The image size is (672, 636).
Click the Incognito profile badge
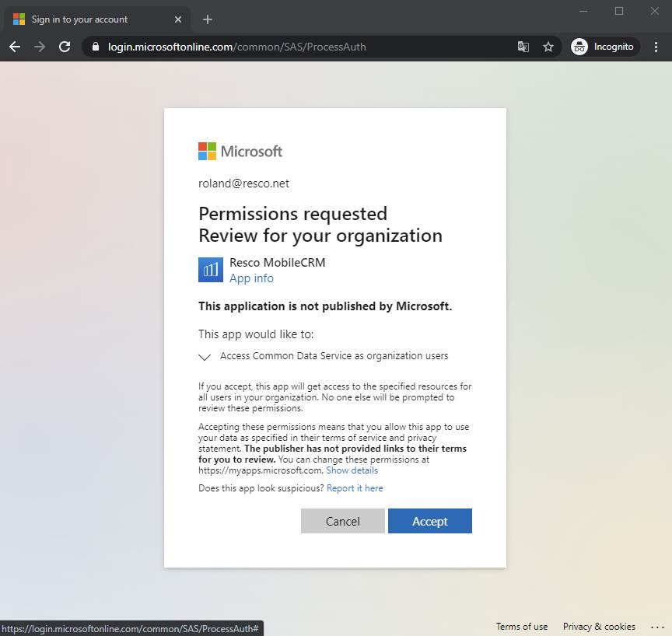(604, 47)
